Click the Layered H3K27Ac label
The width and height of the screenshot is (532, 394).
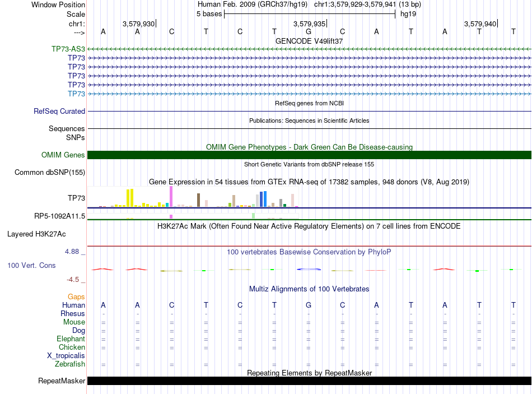(x=36, y=234)
